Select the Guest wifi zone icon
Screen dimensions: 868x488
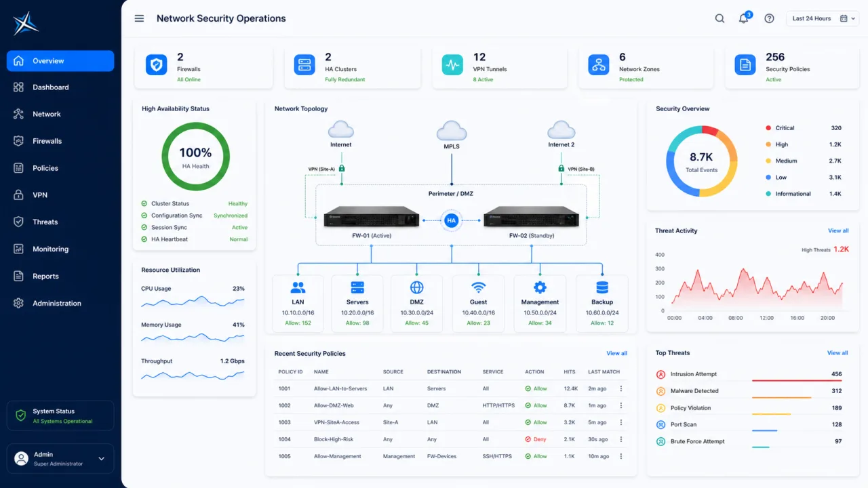(479, 287)
